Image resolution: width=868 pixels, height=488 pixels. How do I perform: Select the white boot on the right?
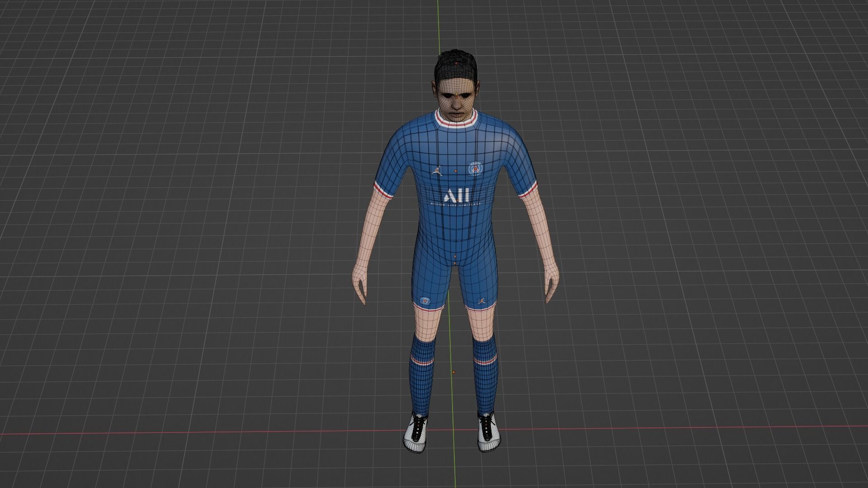[x=490, y=432]
